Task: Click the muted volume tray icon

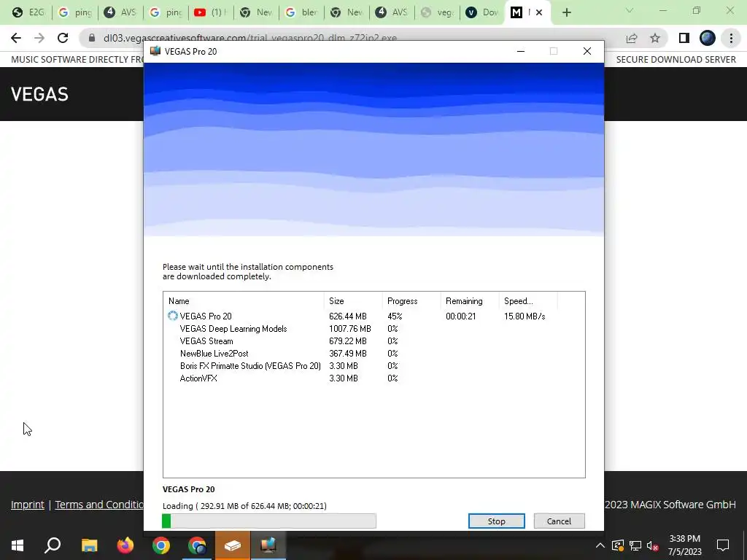Action: click(x=652, y=545)
